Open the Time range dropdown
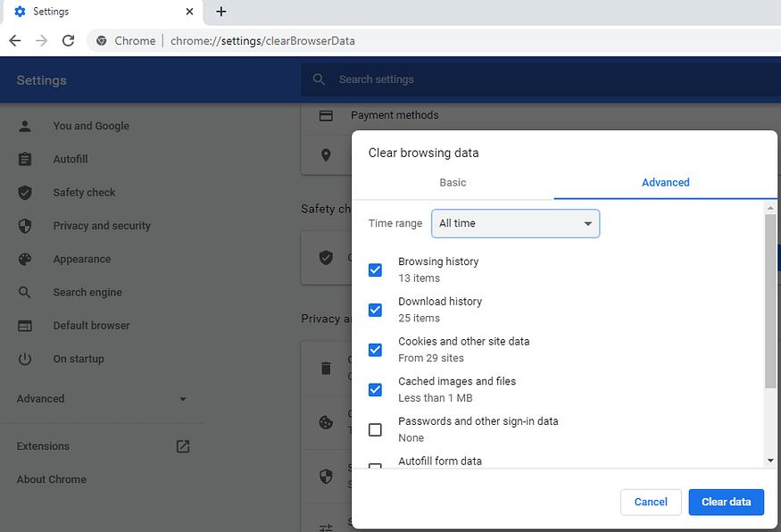 pos(516,224)
